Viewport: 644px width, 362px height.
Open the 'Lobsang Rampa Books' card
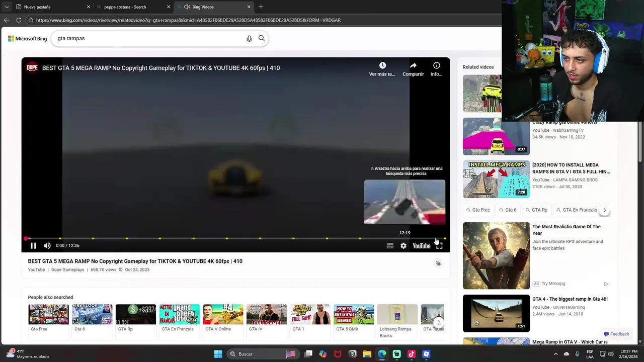point(397,322)
